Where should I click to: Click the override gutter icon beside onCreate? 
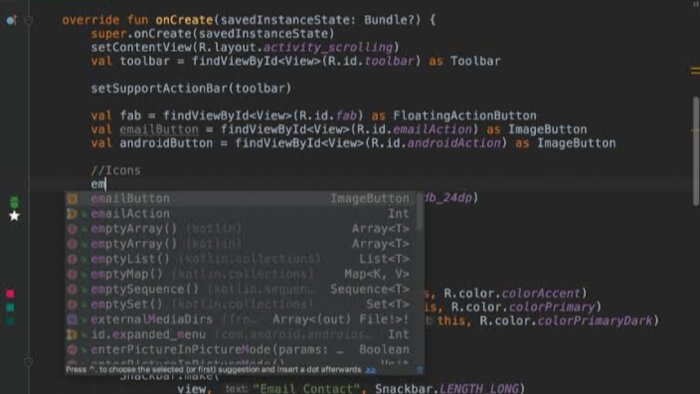[x=11, y=20]
